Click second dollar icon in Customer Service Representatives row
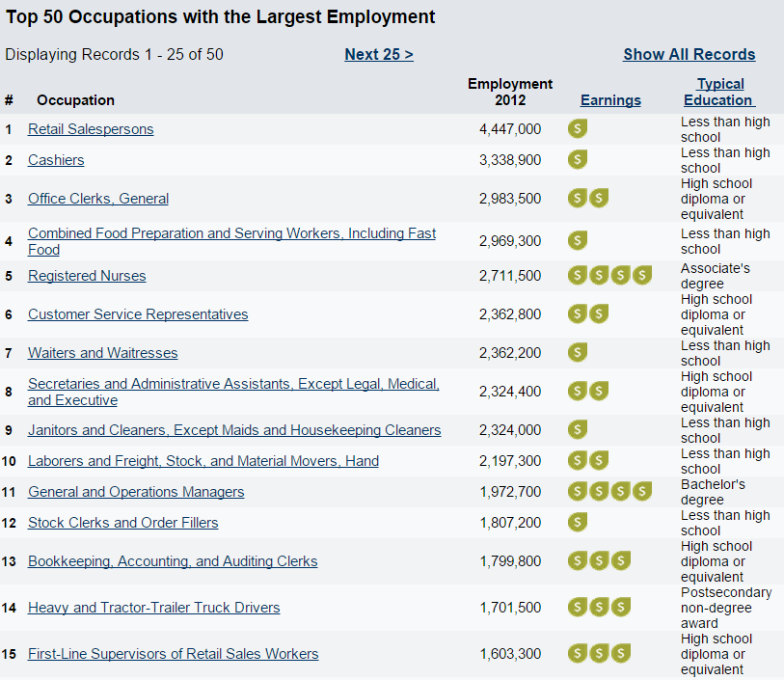Viewport: 784px width, 680px height. tap(599, 314)
